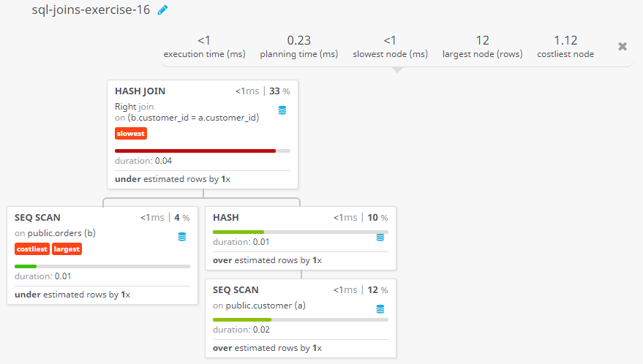Click the Seq Scan on public.orders (b) title
The width and height of the screenshot is (643, 364).
pyautogui.click(x=37, y=217)
